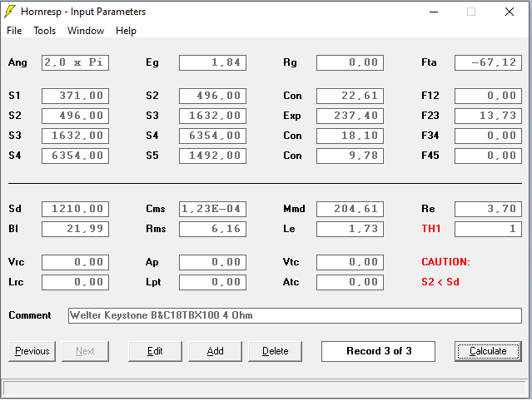Click the Con field showing 18,10
The width and height of the screenshot is (532, 401).
click(351, 136)
